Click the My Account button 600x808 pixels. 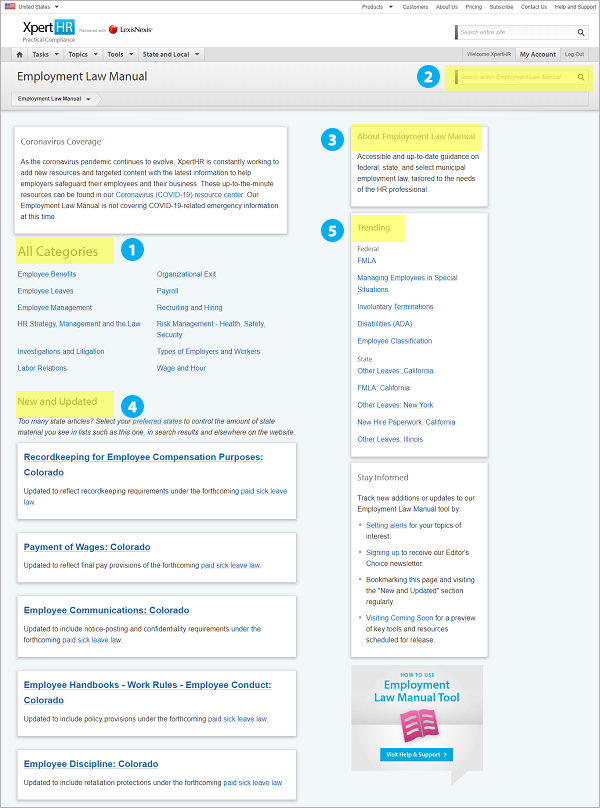click(538, 54)
